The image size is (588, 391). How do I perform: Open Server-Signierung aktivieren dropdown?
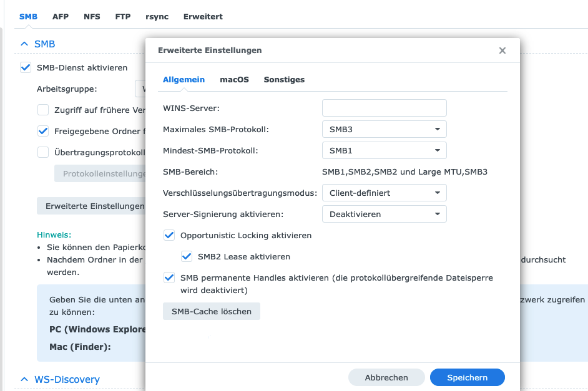tap(384, 214)
